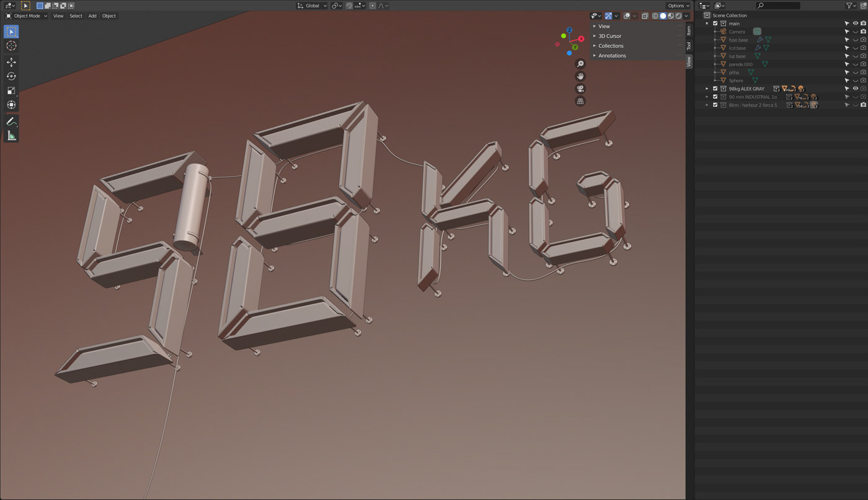This screenshot has width=868, height=500.
Task: Open the Add menu
Action: click(x=92, y=16)
